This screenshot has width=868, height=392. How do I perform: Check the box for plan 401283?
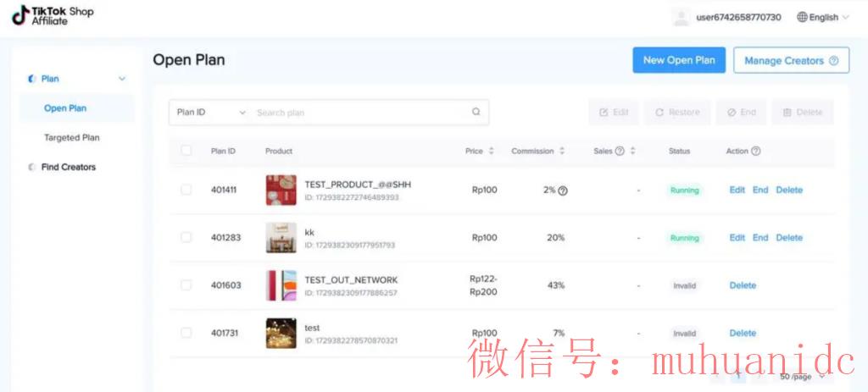coord(186,237)
